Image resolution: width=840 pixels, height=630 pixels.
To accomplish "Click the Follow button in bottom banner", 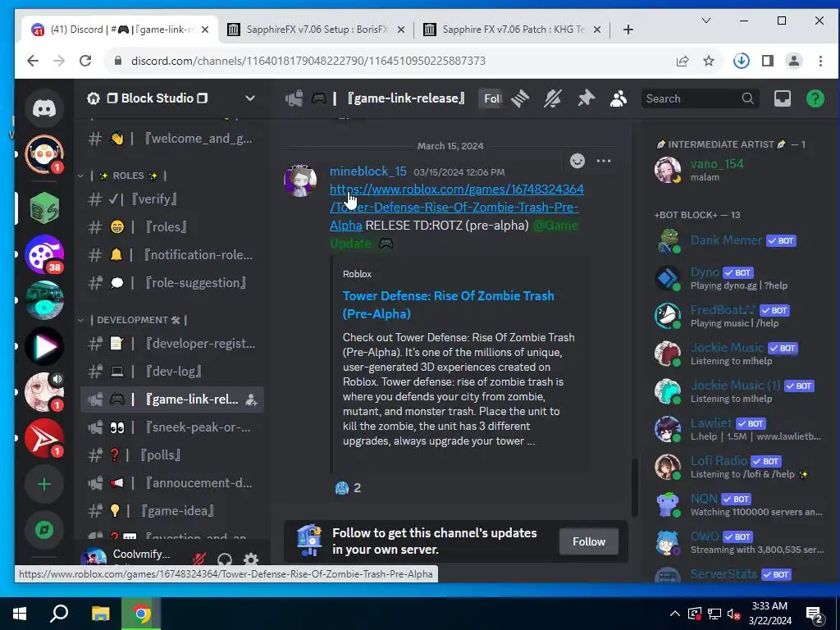I will click(x=589, y=541).
